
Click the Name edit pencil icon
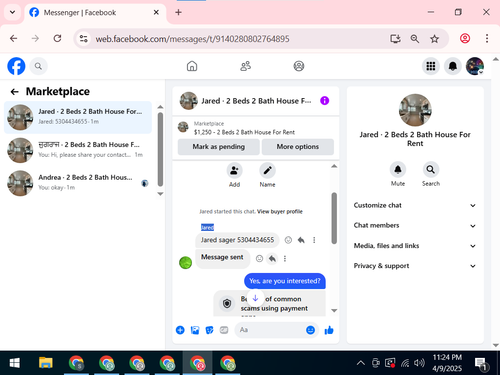pos(267,171)
